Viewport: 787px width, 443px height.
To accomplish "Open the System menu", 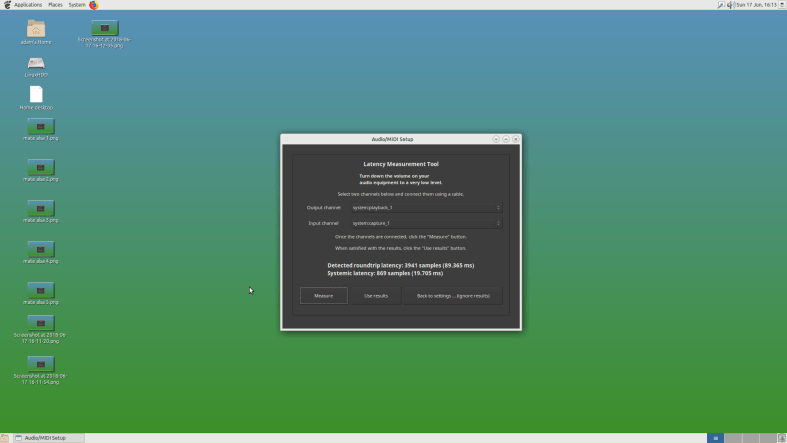I will click(x=77, y=5).
